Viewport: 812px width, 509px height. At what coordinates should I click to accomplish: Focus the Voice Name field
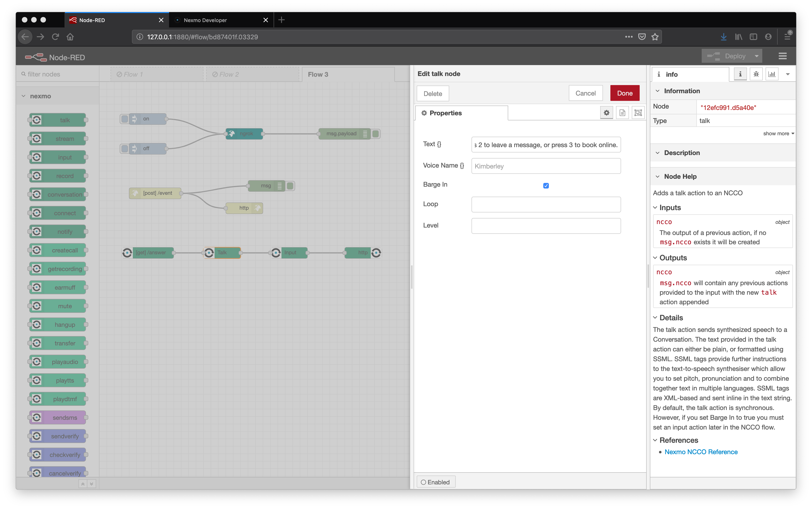tap(546, 166)
